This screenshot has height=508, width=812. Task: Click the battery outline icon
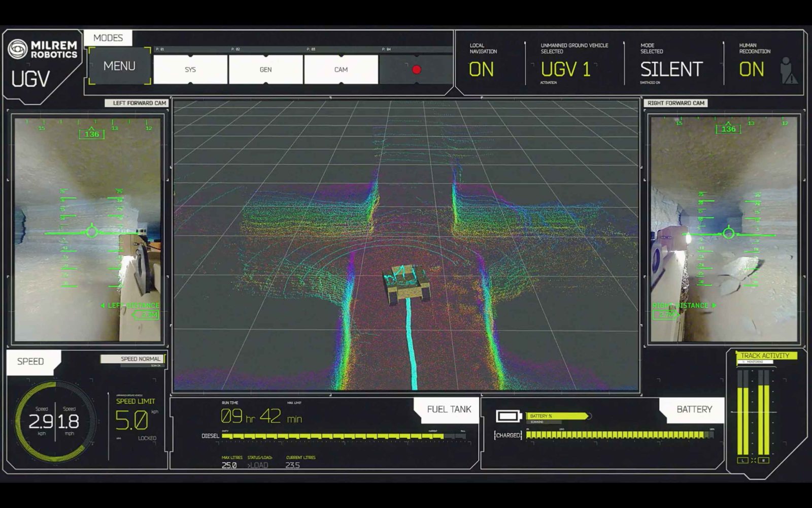pyautogui.click(x=509, y=417)
